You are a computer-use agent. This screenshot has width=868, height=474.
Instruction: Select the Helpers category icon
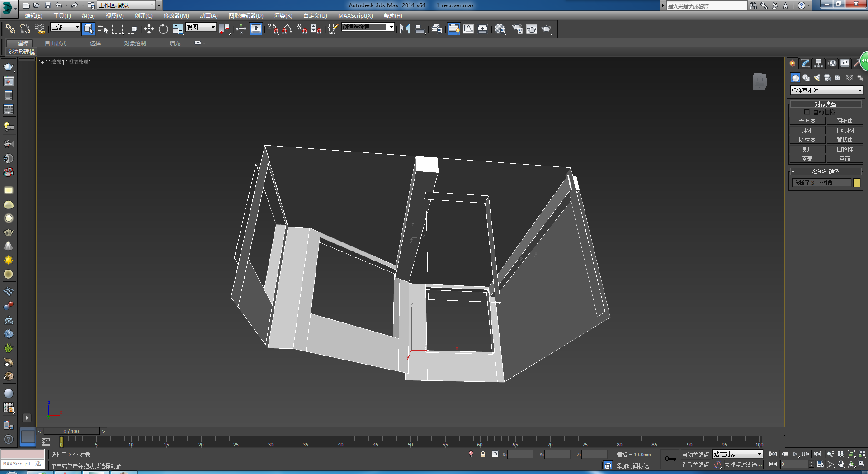(x=839, y=78)
